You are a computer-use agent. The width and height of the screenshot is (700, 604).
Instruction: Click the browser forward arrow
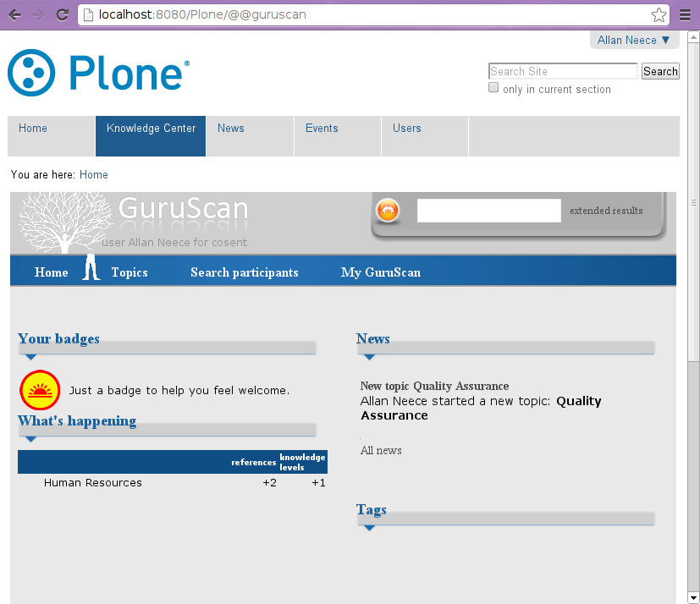coord(38,14)
